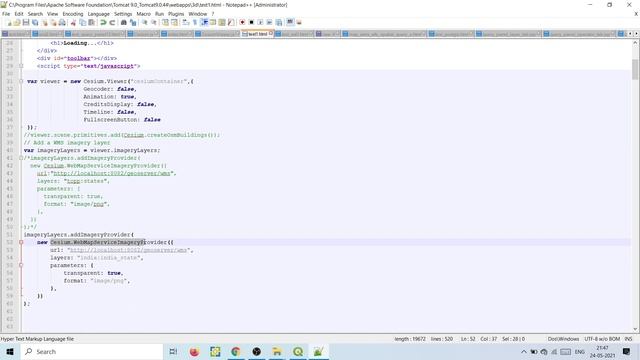Collapse the Cesium.Viewer block at line 31
The image size is (640, 360).
click(x=21, y=81)
